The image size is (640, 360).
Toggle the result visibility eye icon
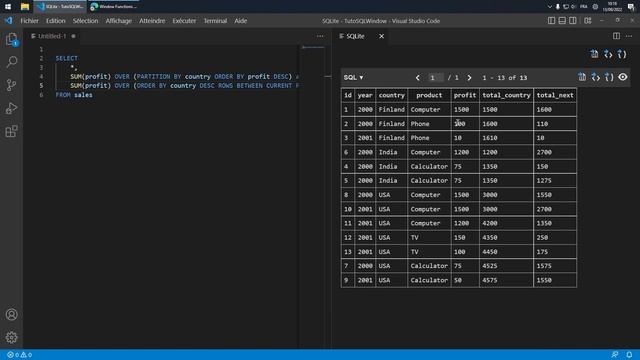click(622, 77)
